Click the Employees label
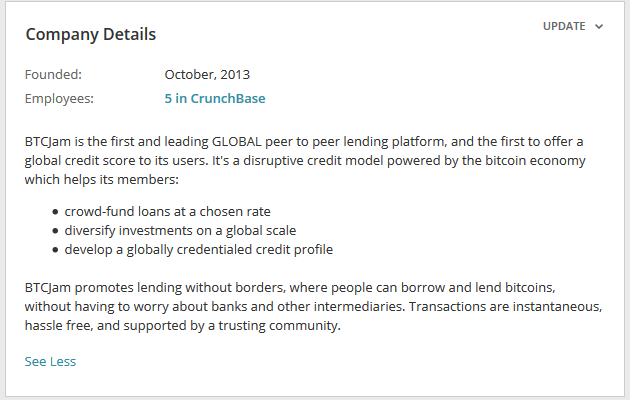 tap(59, 98)
